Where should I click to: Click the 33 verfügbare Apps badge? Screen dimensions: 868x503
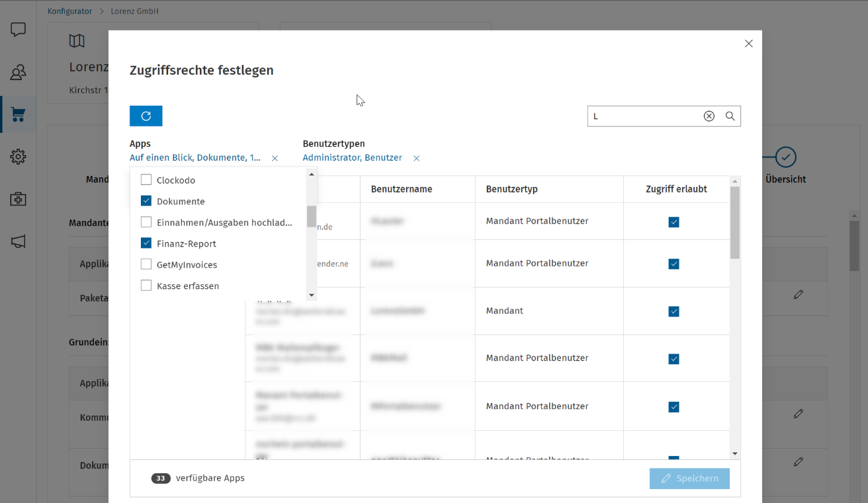pyautogui.click(x=161, y=479)
